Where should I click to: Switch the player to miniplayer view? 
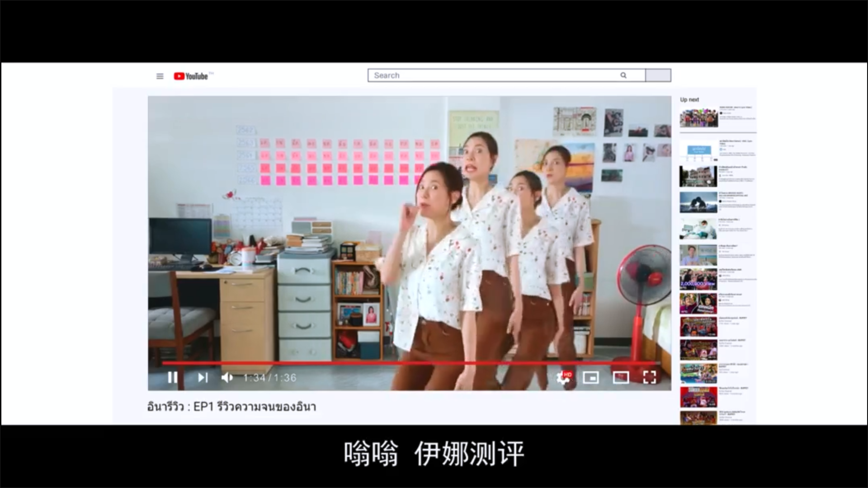[x=591, y=377]
